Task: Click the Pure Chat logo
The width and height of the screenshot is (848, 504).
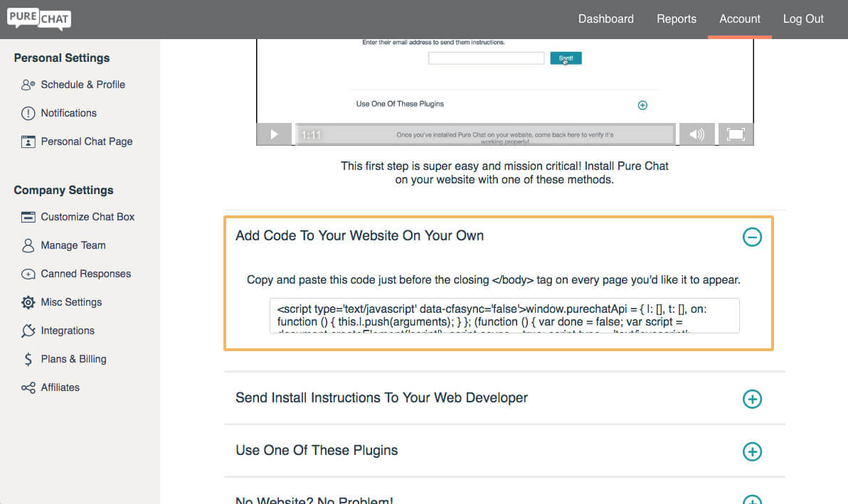Action: (39, 19)
